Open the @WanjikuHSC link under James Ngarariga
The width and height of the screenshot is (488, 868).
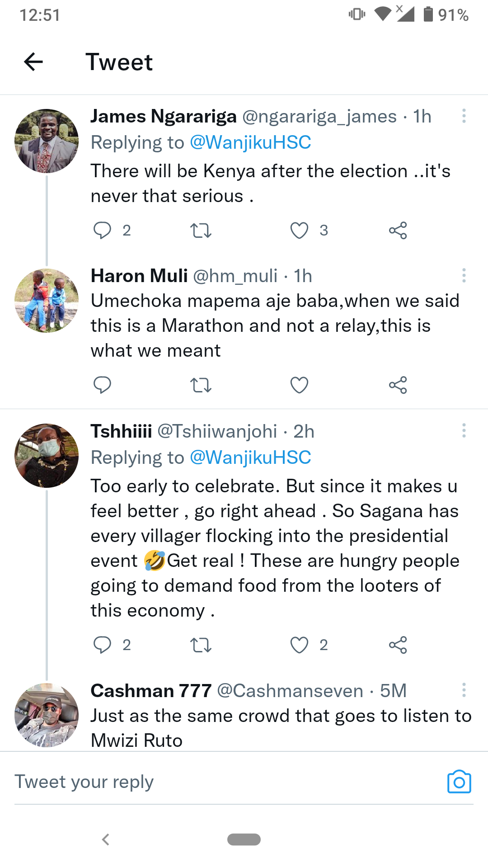click(250, 142)
